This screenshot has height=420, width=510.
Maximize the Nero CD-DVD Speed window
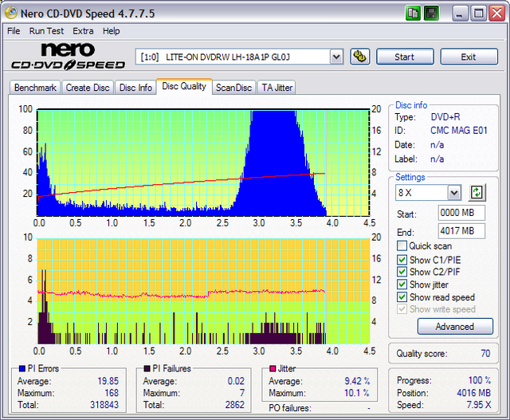[478, 14]
